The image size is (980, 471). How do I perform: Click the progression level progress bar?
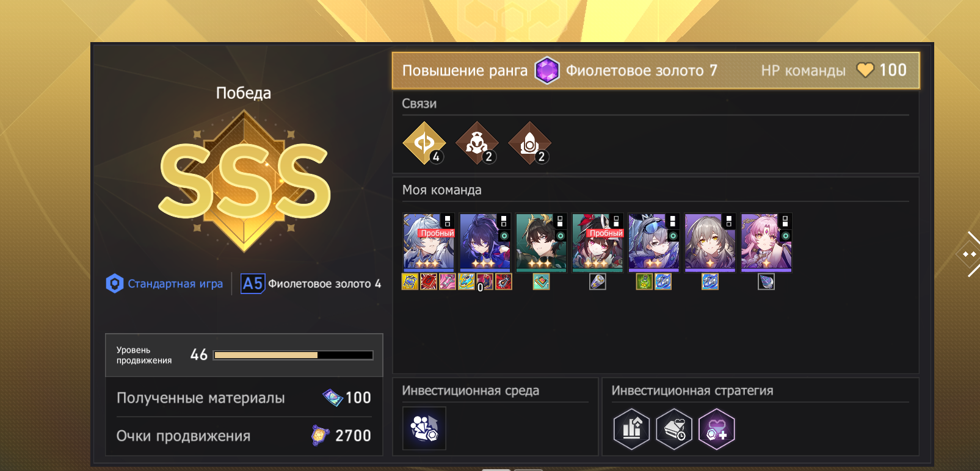(x=293, y=355)
